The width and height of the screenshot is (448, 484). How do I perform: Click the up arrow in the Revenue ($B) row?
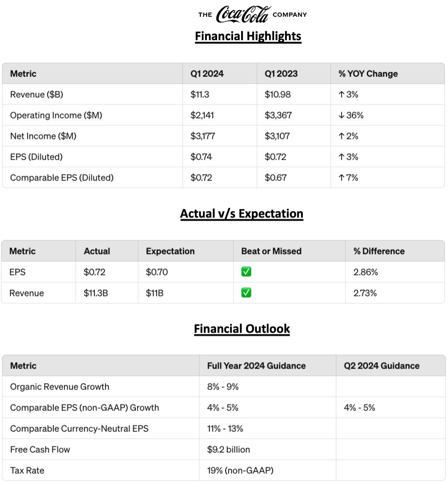[x=341, y=94]
